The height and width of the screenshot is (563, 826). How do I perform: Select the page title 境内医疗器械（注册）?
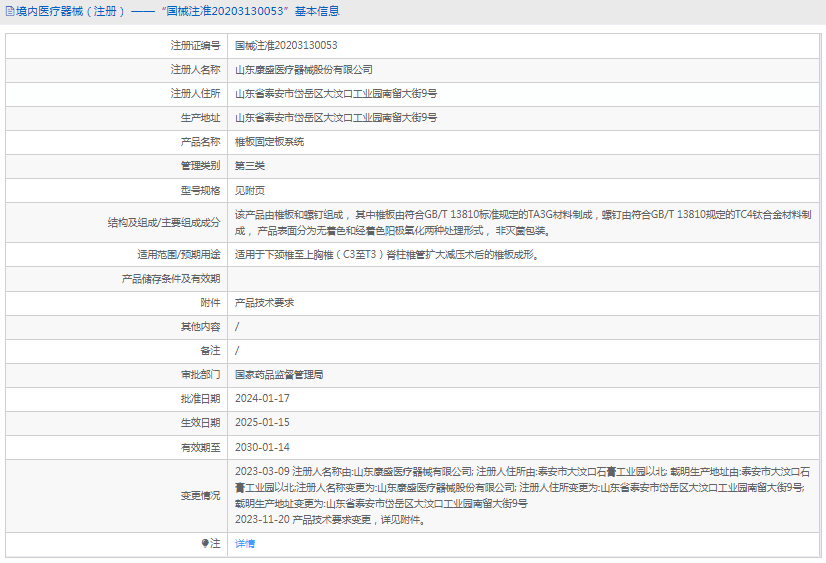click(71, 11)
